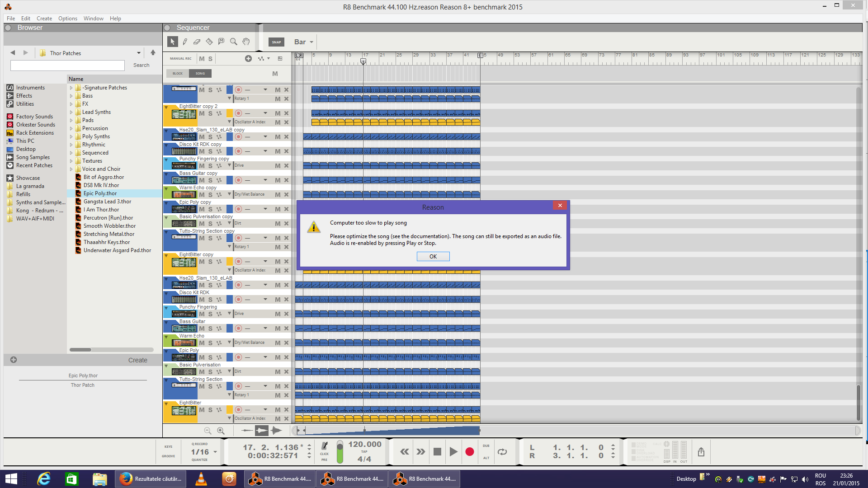
Task: Click the click-level green slider
Action: 340,452
